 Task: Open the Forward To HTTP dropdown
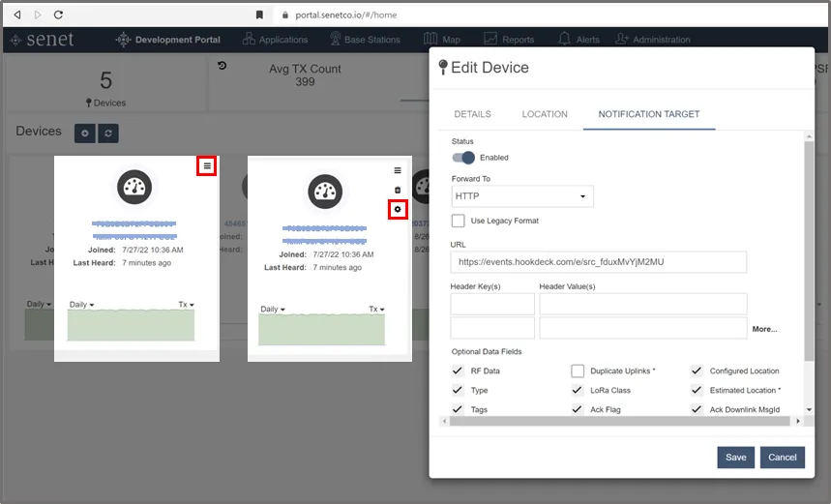(522, 196)
